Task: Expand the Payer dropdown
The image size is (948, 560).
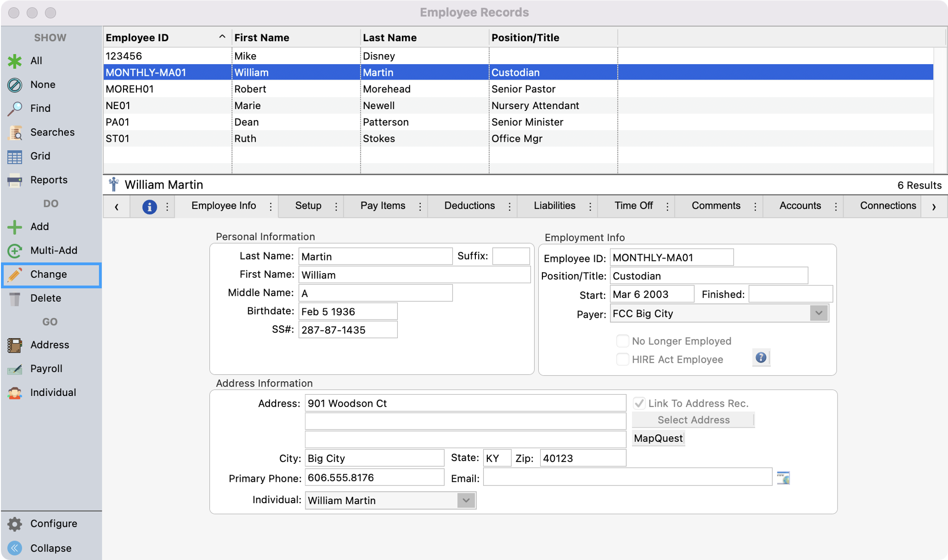Action: 819,313
